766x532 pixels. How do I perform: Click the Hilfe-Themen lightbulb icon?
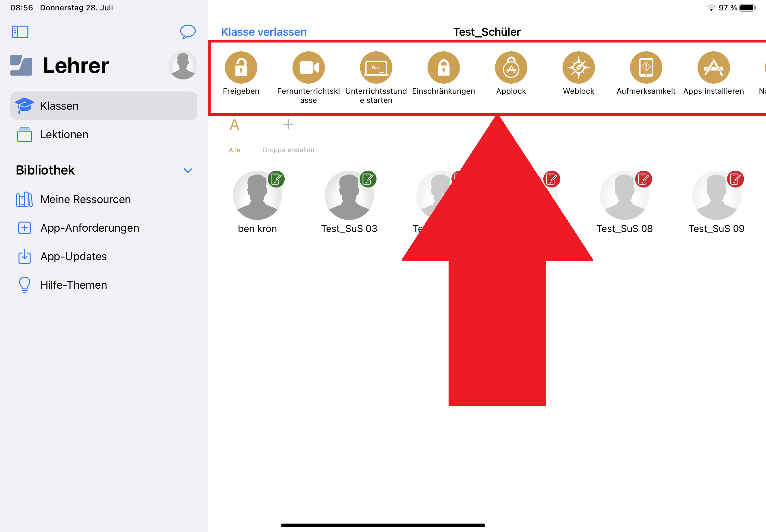[24, 285]
